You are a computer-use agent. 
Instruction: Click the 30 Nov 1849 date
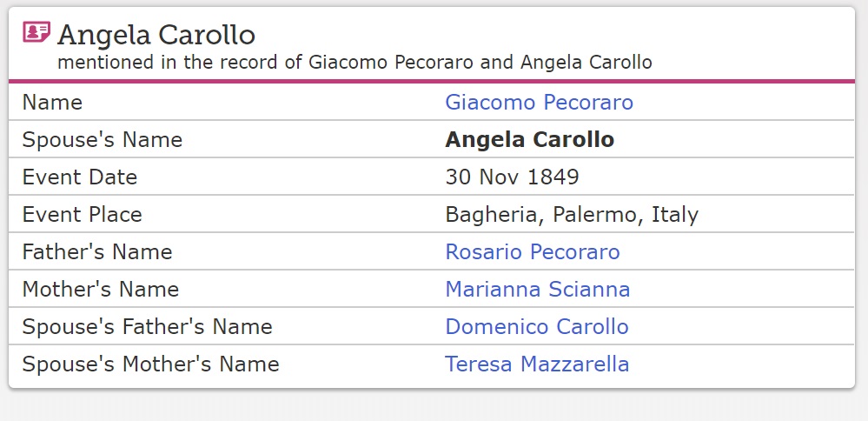click(x=512, y=177)
